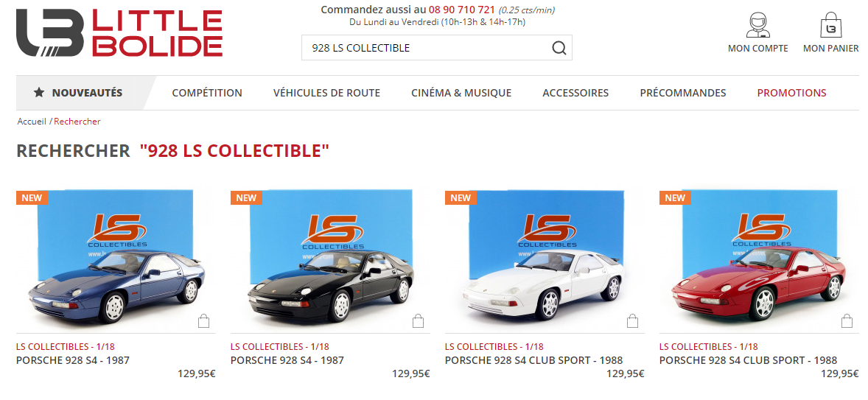Open the Cinéma & Musique menu
Image resolution: width=868 pixels, height=400 pixels.
click(461, 93)
